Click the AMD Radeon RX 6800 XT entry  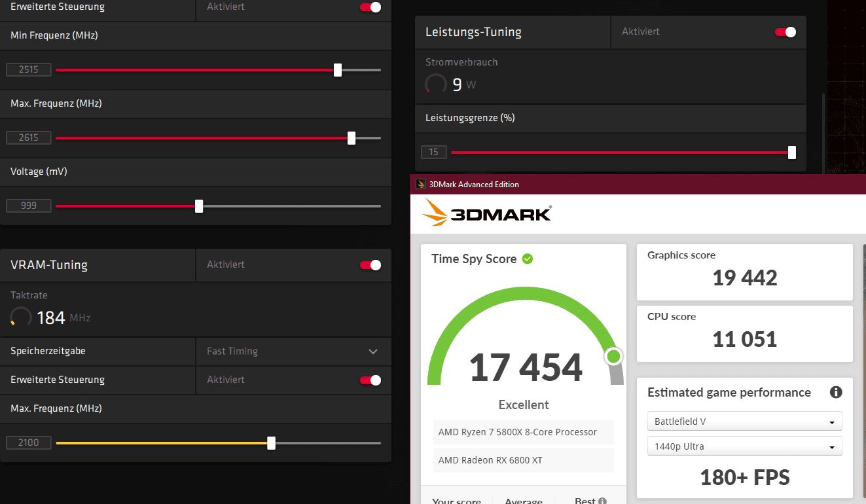[524, 460]
